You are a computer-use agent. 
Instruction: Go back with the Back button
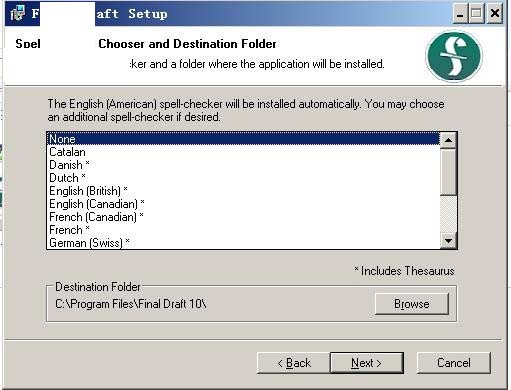coord(294,363)
